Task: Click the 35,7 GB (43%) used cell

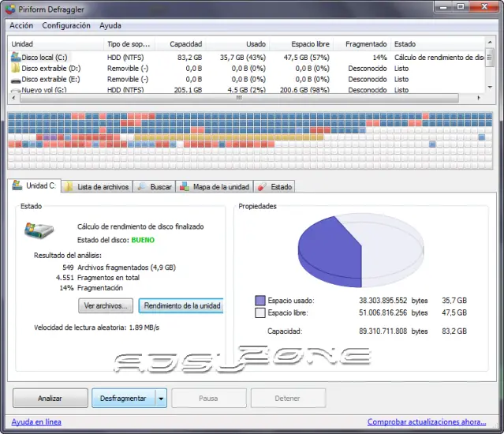Action: (243, 58)
